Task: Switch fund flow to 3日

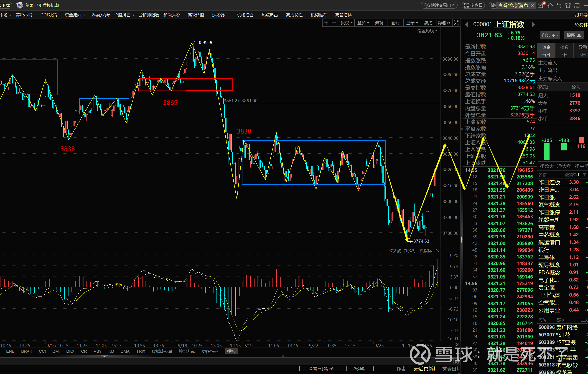Action: pos(564,54)
